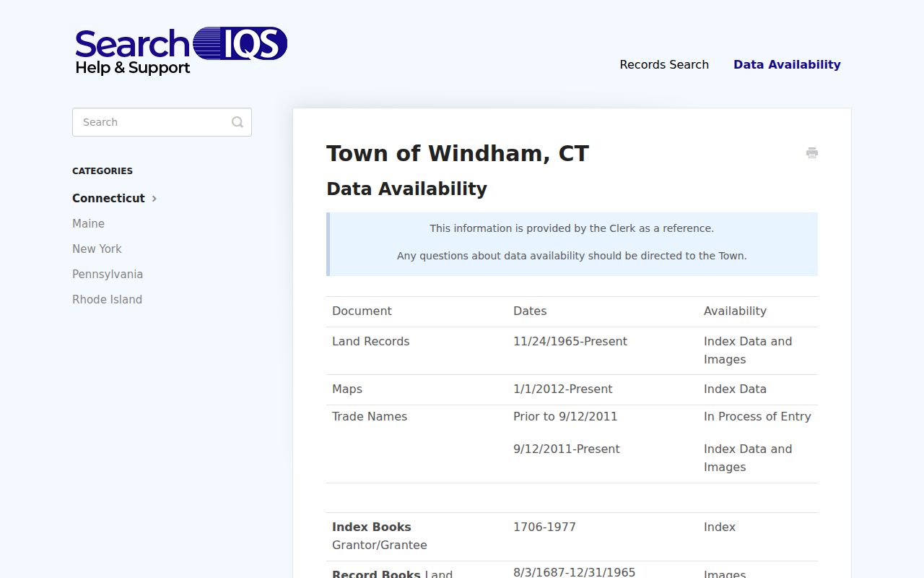Open the Data Availability menu item
The width and height of the screenshot is (924, 578).
point(787,64)
